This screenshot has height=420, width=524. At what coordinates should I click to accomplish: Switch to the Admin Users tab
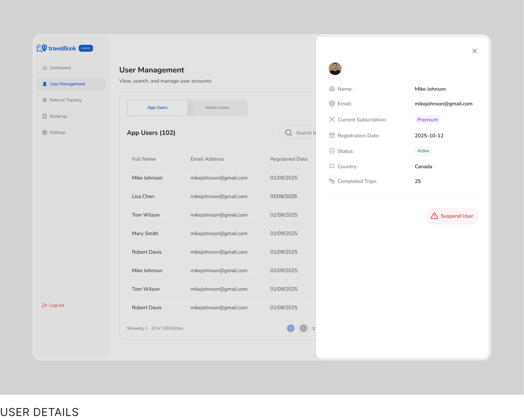(217, 108)
